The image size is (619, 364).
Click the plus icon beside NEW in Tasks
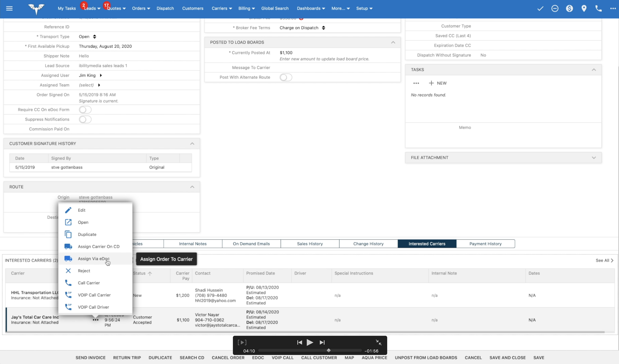pyautogui.click(x=431, y=83)
